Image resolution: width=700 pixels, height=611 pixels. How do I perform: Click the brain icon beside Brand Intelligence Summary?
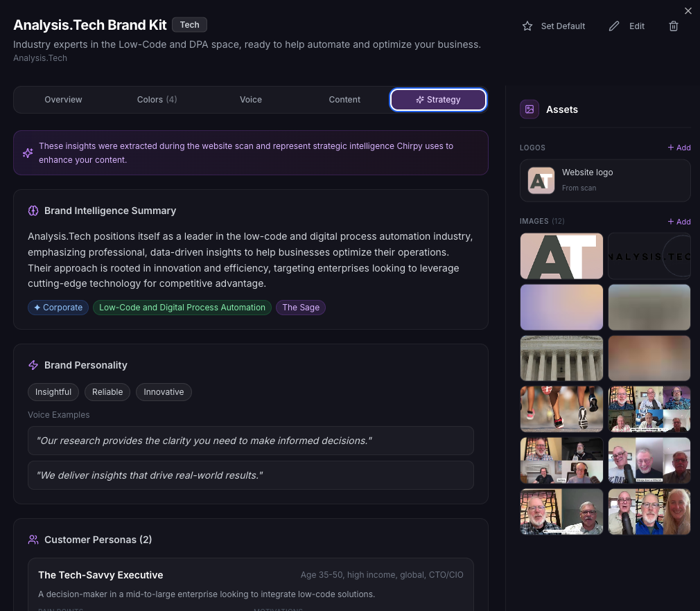pos(33,211)
